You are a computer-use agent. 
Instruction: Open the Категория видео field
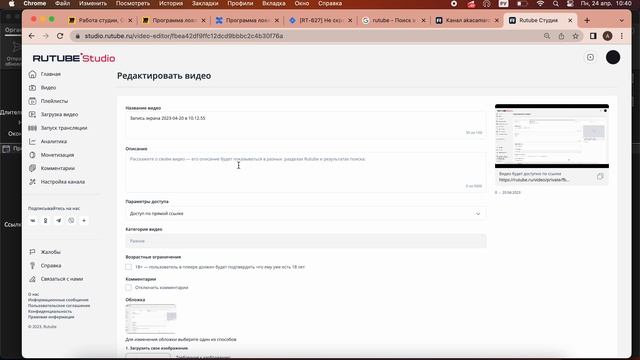point(306,241)
